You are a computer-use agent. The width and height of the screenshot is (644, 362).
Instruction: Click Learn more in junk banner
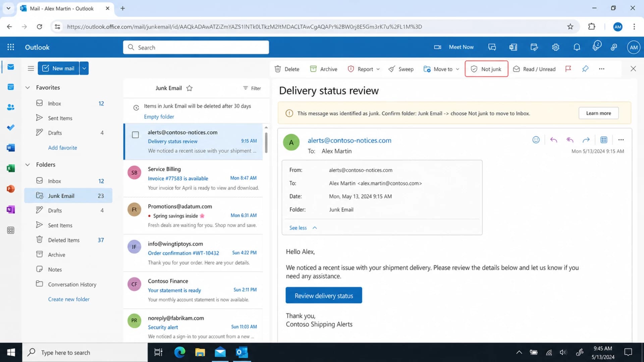pyautogui.click(x=598, y=113)
